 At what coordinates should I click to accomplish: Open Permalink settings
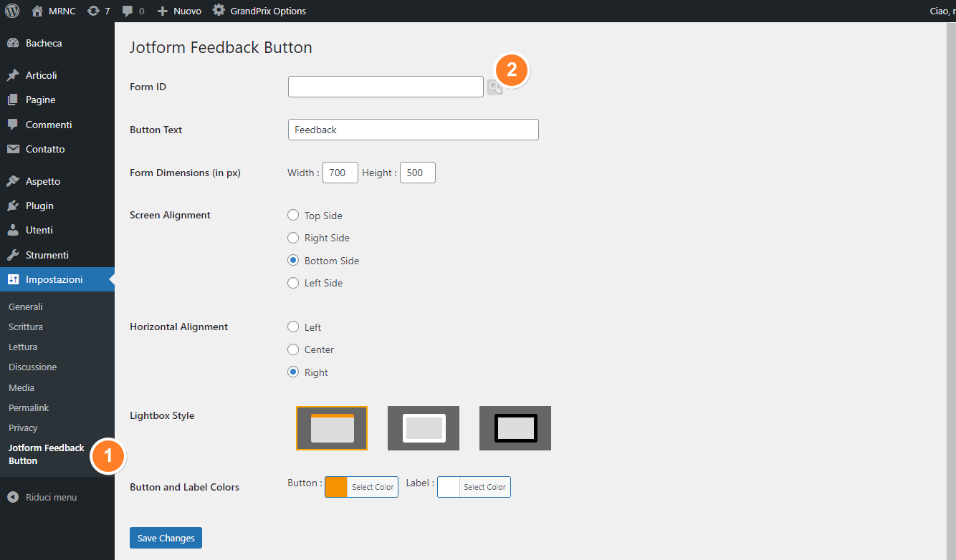29,407
